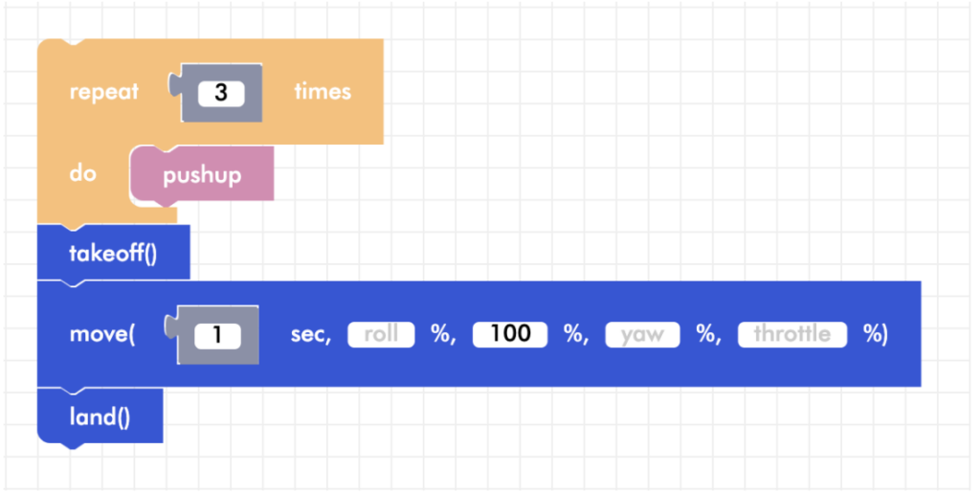Click the empty yaw input field

642,334
